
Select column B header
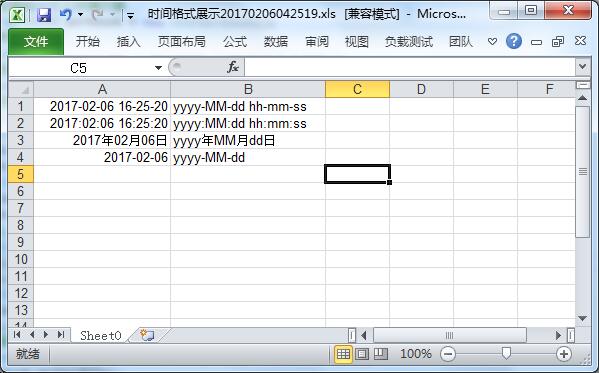tap(248, 89)
